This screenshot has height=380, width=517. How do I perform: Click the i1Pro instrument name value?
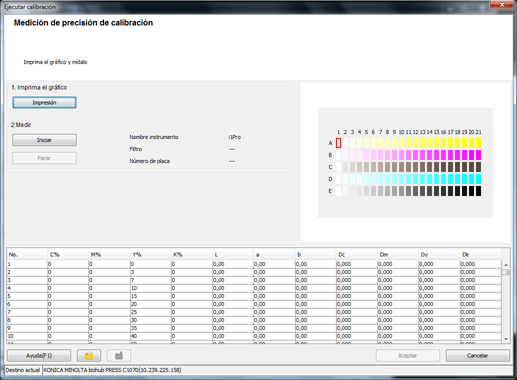click(x=235, y=137)
